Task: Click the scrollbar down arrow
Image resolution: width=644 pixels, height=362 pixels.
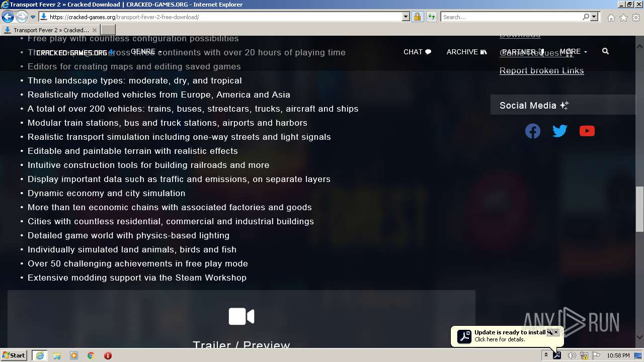Action: 639,337
